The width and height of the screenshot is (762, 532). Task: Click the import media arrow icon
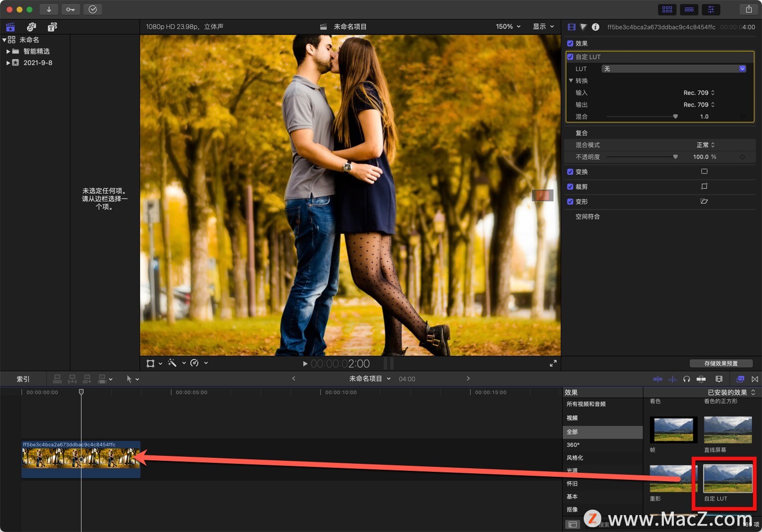pyautogui.click(x=49, y=9)
